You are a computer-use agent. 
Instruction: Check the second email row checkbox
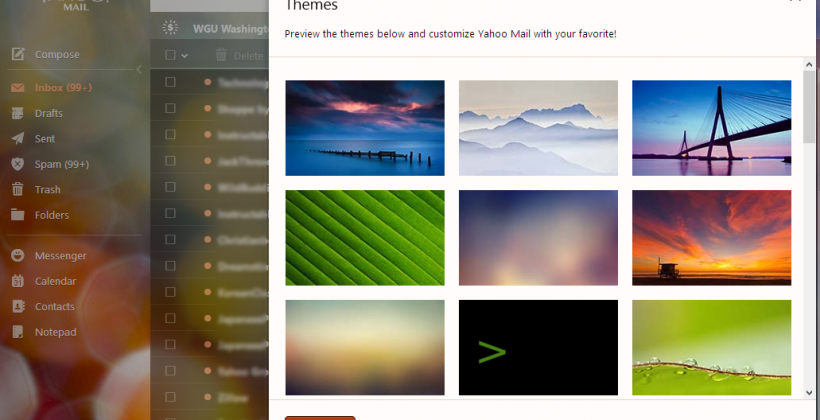(x=170, y=108)
